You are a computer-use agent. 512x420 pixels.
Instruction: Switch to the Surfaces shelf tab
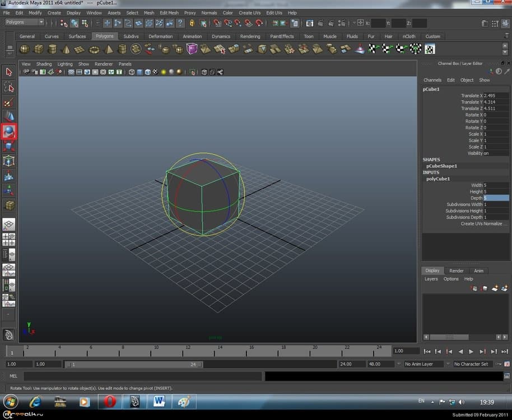pos(77,36)
